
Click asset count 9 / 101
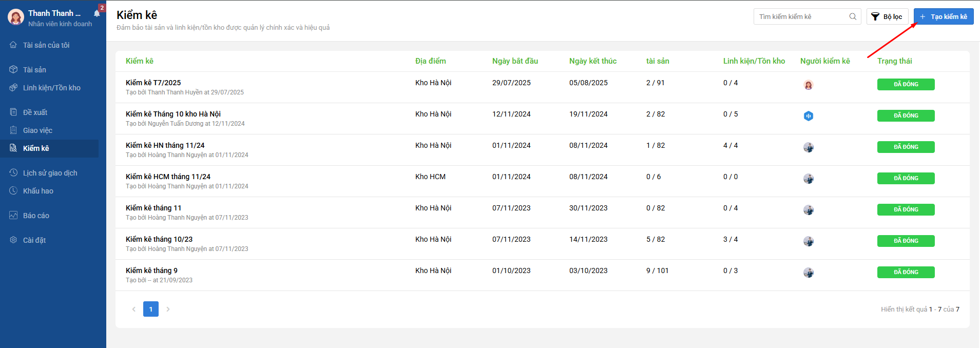pos(657,270)
